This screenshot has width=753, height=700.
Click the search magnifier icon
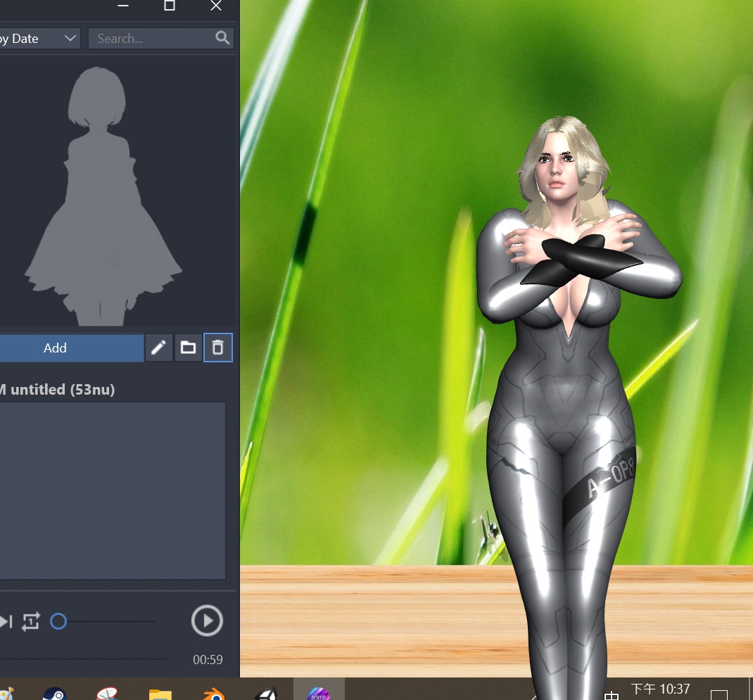(222, 38)
